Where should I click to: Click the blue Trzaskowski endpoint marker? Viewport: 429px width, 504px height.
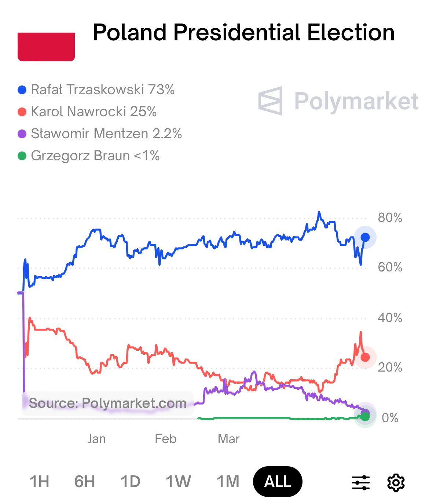(365, 237)
